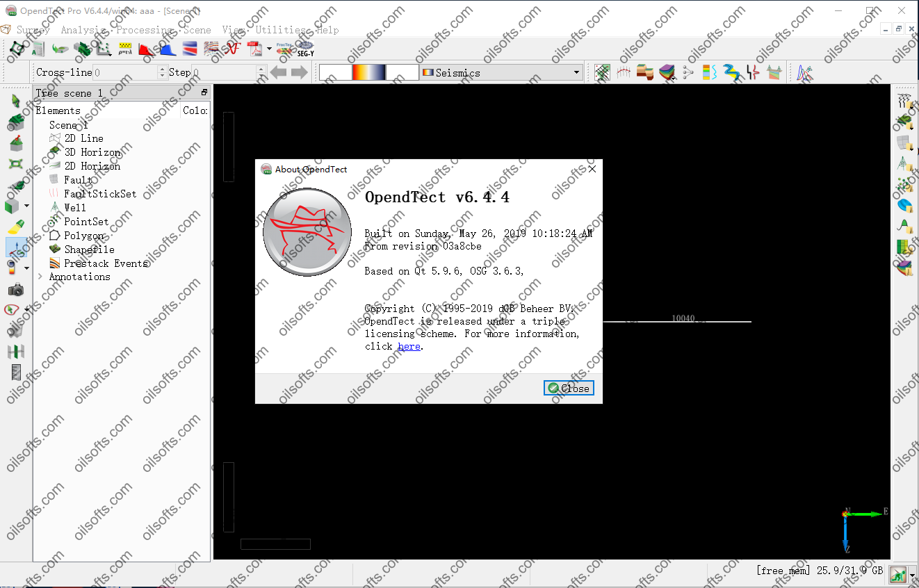Follow the 'here' licensing link
The height and width of the screenshot is (588, 919).
pos(409,346)
